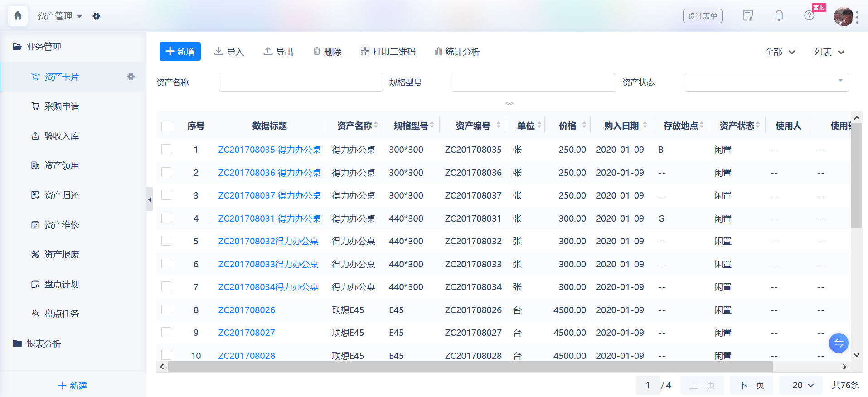Screen dimensions: 868x397
Task: Open the 全部 filter dropdown
Action: (x=780, y=52)
